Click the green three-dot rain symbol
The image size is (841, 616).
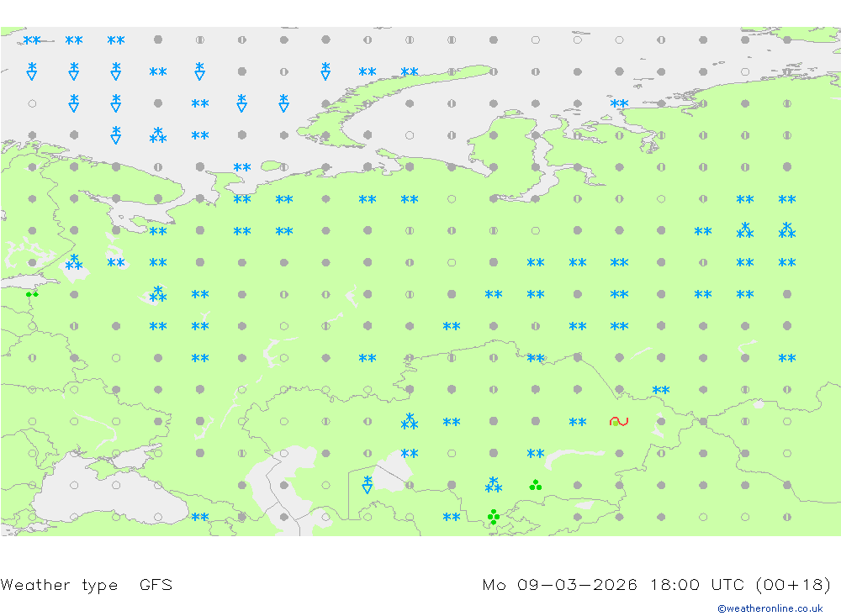(x=535, y=485)
